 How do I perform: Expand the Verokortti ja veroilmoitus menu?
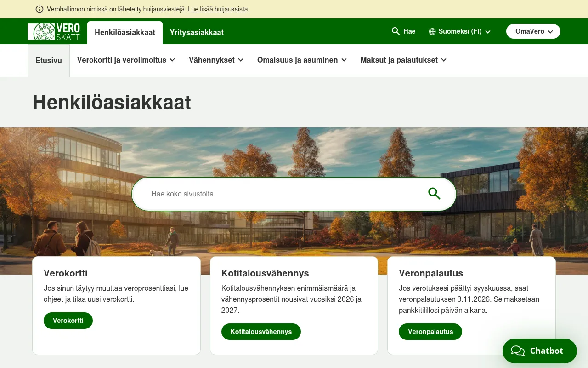[126, 60]
